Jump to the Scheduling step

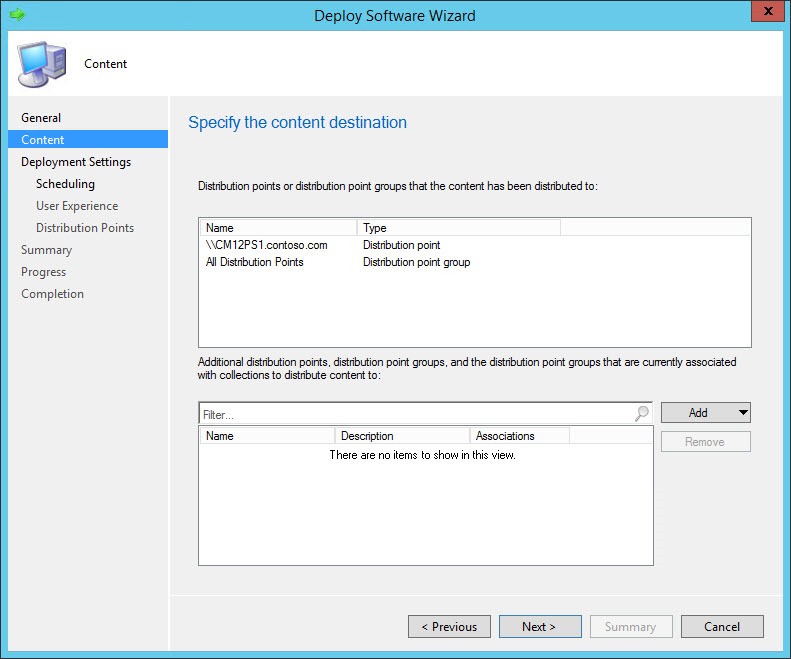(65, 184)
